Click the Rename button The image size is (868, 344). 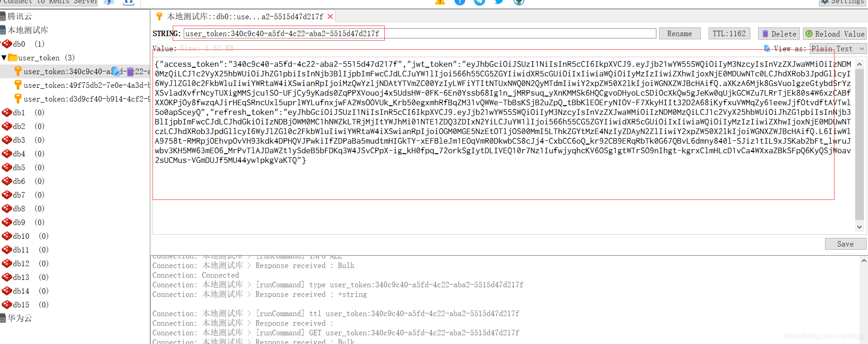click(x=680, y=33)
